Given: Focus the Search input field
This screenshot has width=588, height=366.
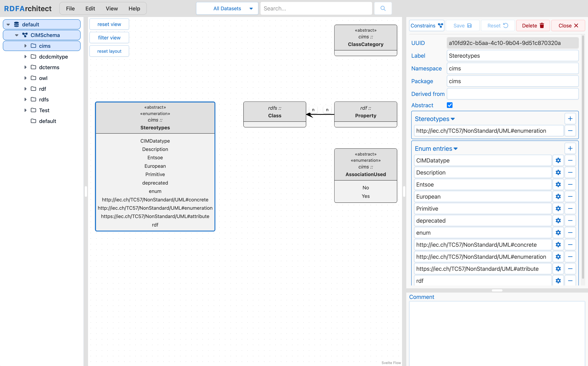Looking at the screenshot, I should 316,8.
